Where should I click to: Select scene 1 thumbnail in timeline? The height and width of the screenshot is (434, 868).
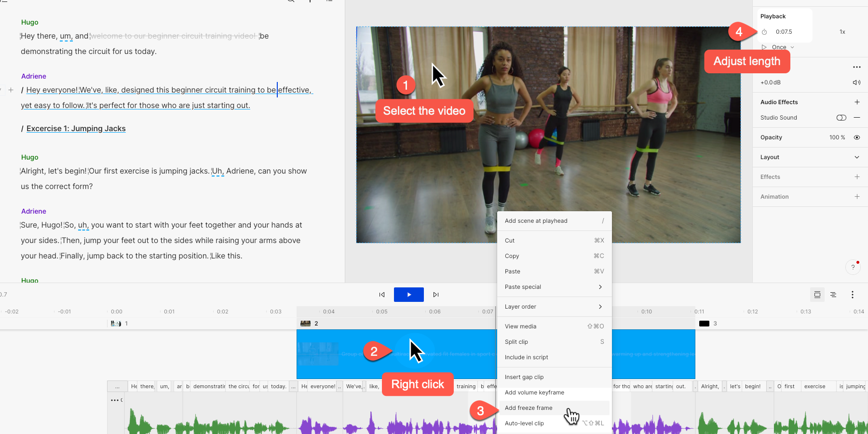click(x=116, y=324)
